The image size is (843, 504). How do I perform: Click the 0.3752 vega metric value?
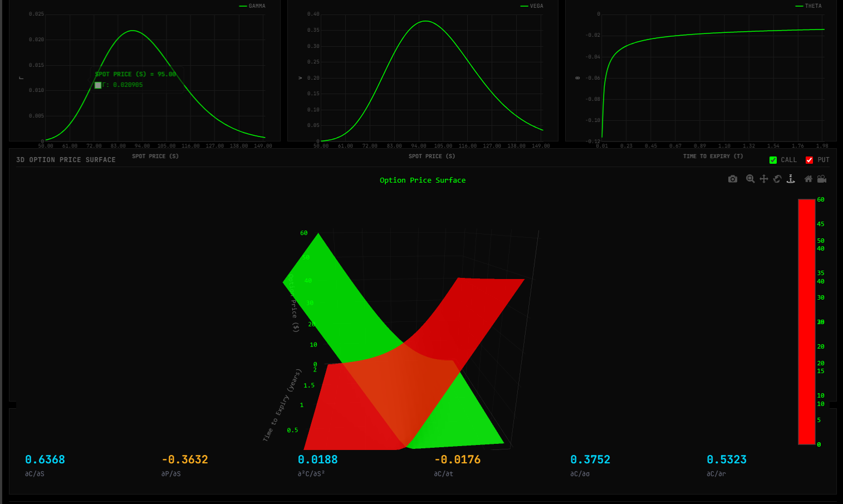[590, 459]
